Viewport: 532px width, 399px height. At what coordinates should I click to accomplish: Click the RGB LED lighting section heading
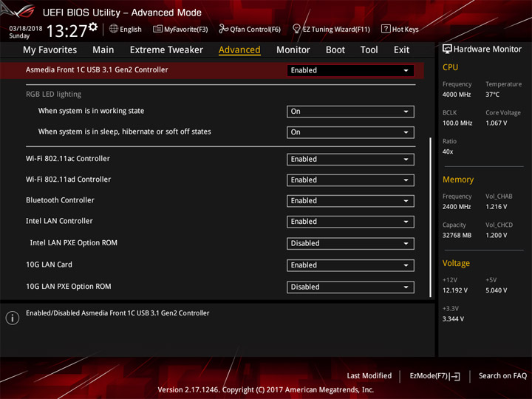[x=54, y=95]
